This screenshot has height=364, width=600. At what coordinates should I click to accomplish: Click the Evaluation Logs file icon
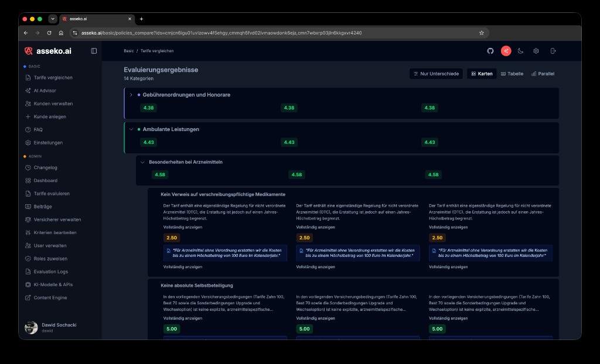tap(28, 272)
